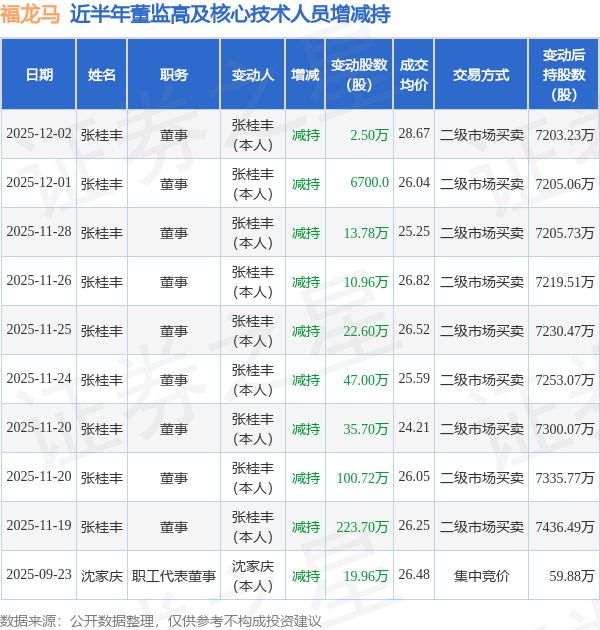Click the changed shares value 22.60万

(366, 331)
